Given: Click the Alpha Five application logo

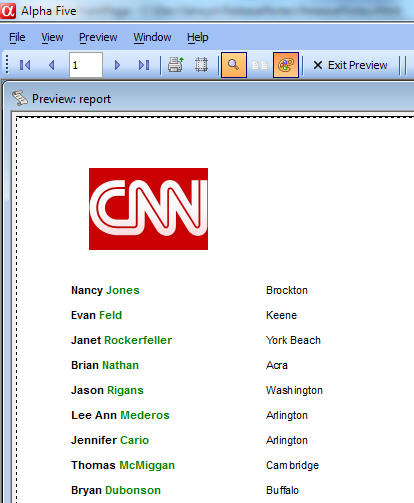Looking at the screenshot, I should pyautogui.click(x=8, y=11).
